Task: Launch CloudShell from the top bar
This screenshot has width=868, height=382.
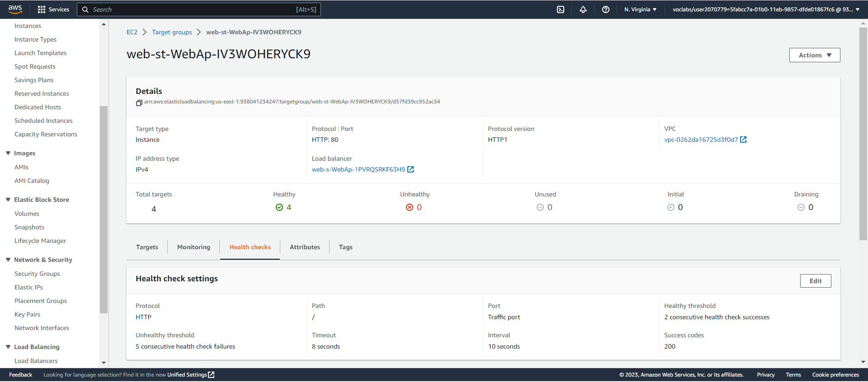Action: point(561,9)
